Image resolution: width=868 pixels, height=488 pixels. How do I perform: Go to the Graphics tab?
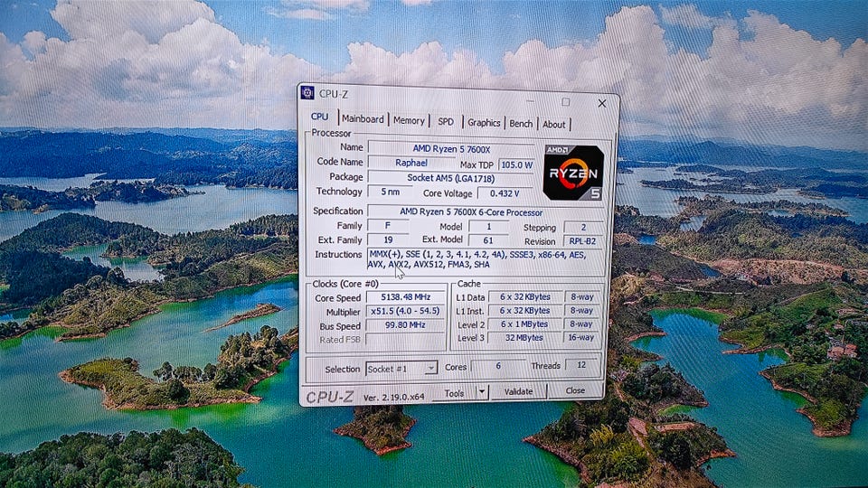click(483, 123)
